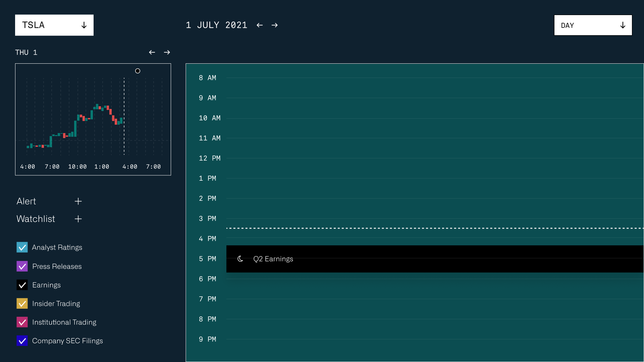This screenshot has width=644, height=362.
Task: Click the Alert label
Action: [x=26, y=201]
